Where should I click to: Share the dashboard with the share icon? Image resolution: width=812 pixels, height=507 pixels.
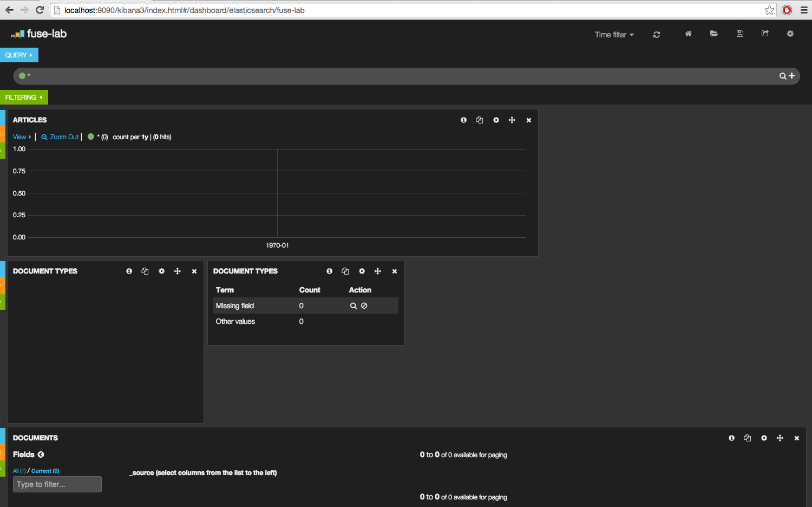click(765, 34)
